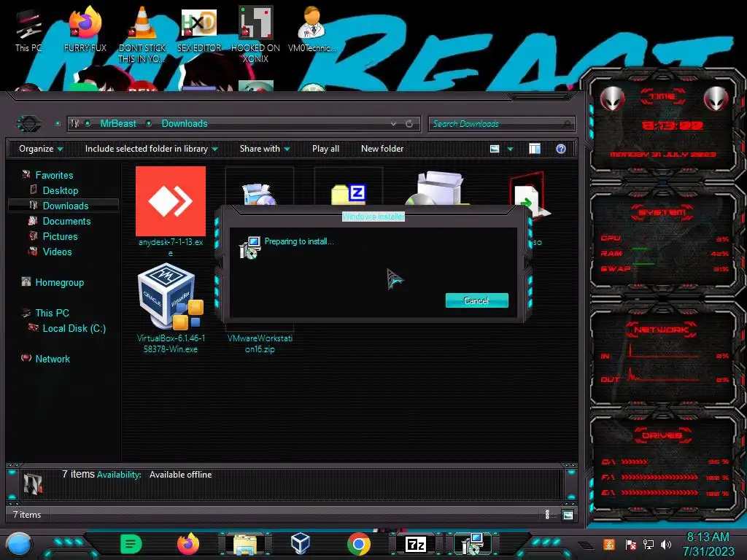The image size is (747, 560).
Task: Open the Start orb button
Action: click(x=18, y=545)
